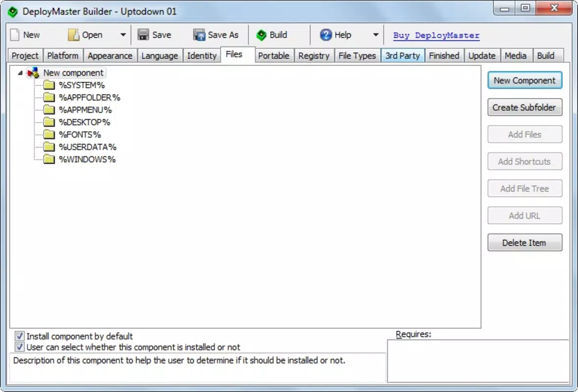Switch to the Update tab
The image size is (578, 392).
pos(482,56)
